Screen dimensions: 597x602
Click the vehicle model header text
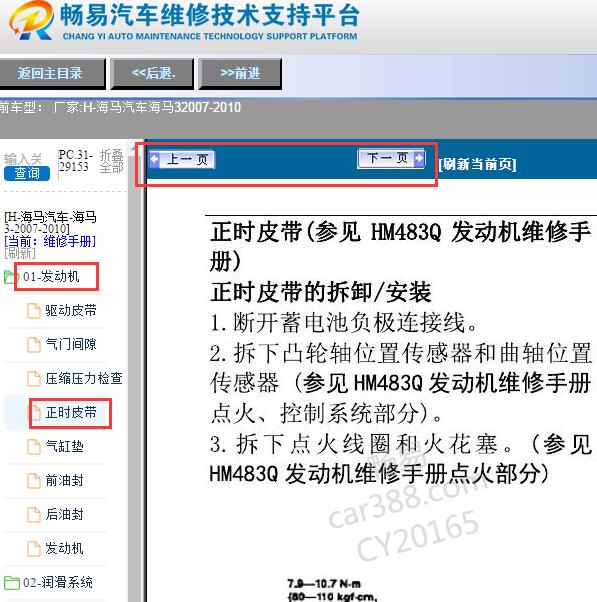[x=121, y=107]
